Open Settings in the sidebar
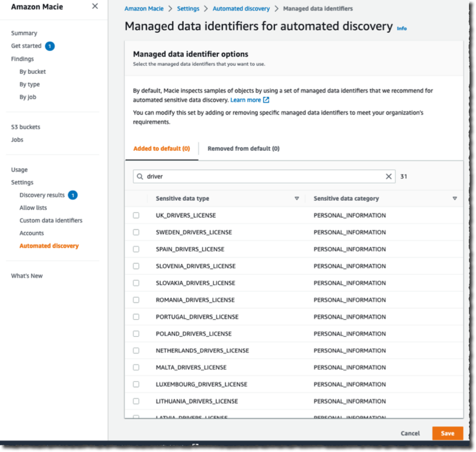 [x=22, y=183]
